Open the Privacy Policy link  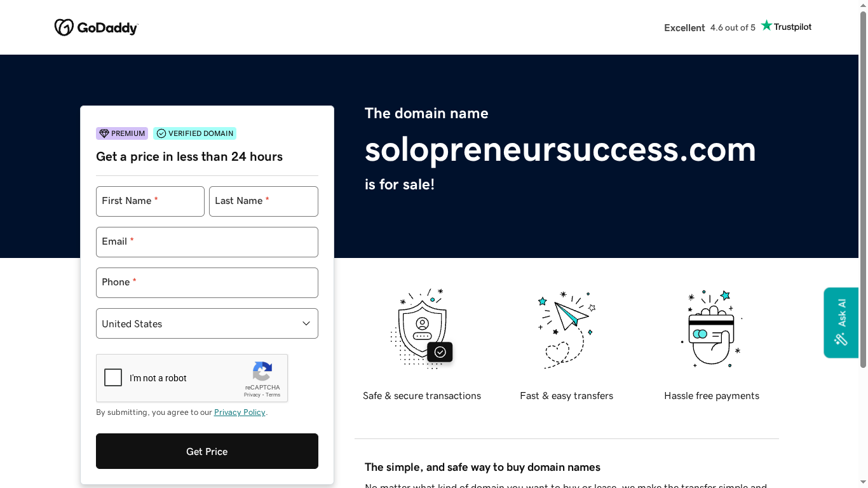[x=239, y=412]
